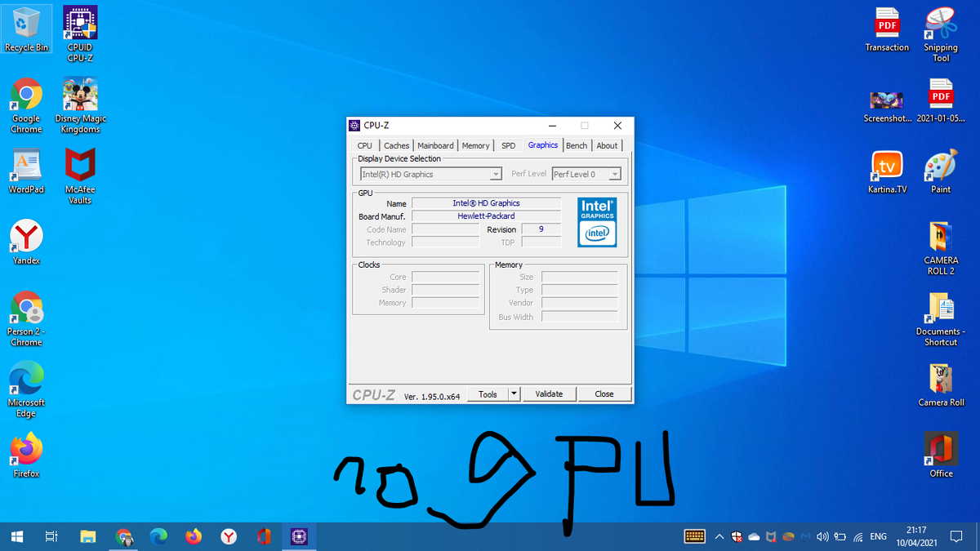Open the Recycle Bin desktop icon
980x551 pixels.
pos(27,29)
